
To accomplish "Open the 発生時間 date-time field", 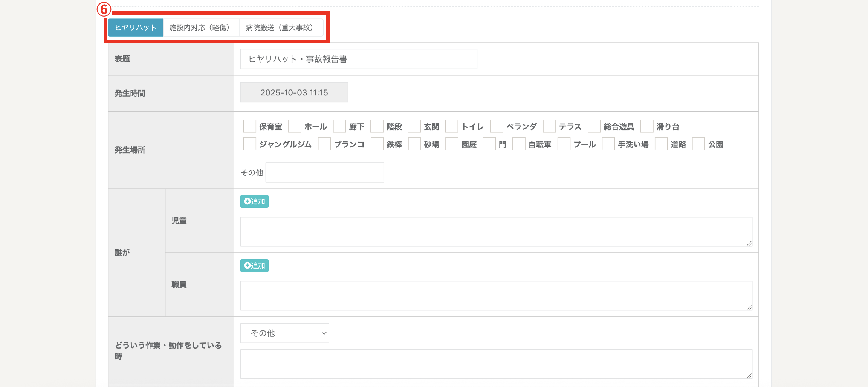I will [294, 92].
